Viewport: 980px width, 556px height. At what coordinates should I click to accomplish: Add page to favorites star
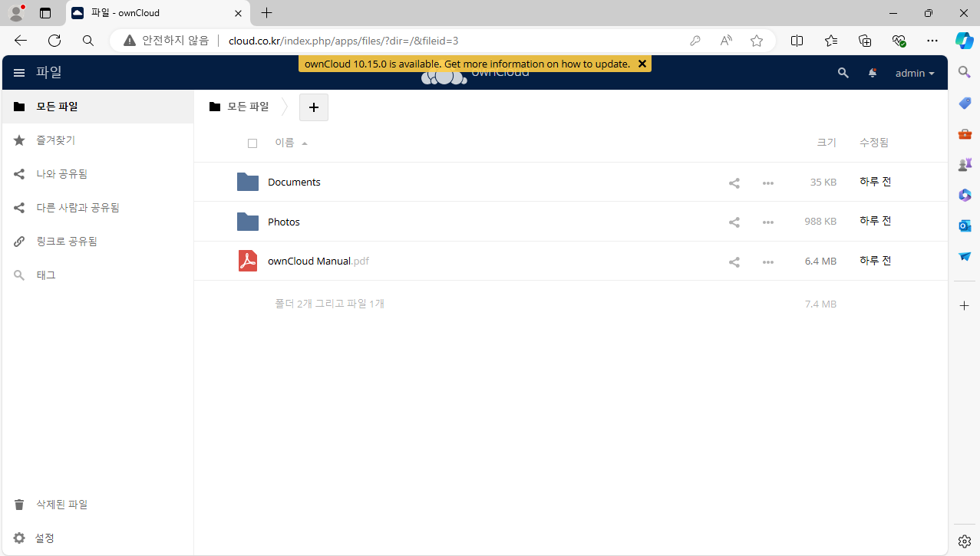coord(757,41)
